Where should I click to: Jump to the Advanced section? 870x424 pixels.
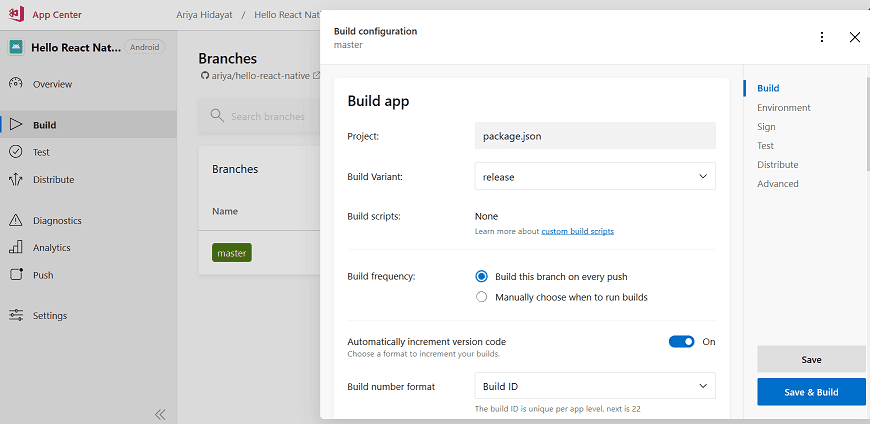point(777,184)
